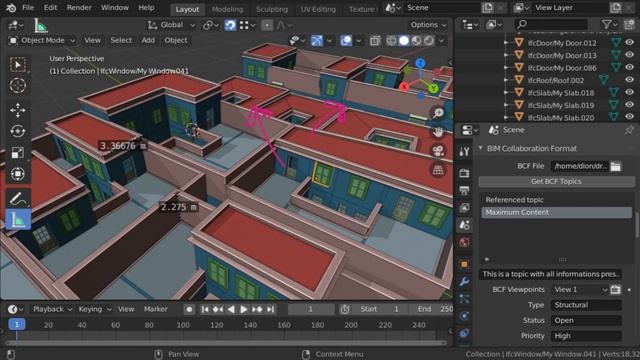Click the Blender logo menu icon
Image resolution: width=640 pixels, height=360 pixels.
click(x=11, y=8)
